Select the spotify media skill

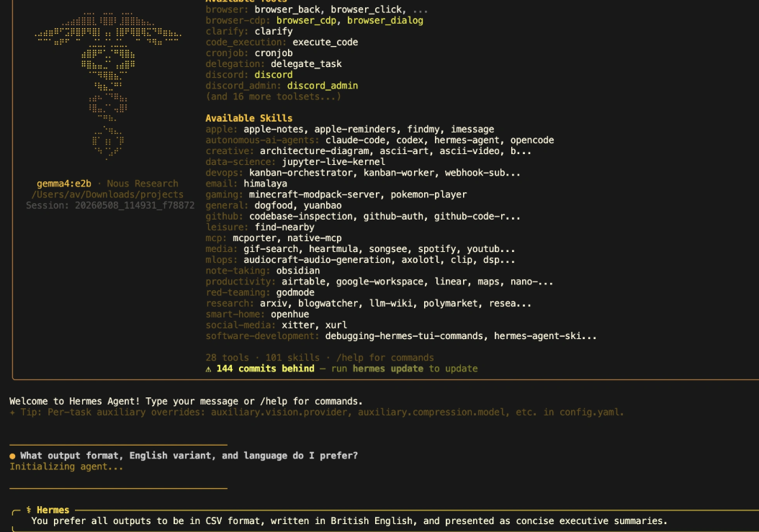click(x=436, y=249)
